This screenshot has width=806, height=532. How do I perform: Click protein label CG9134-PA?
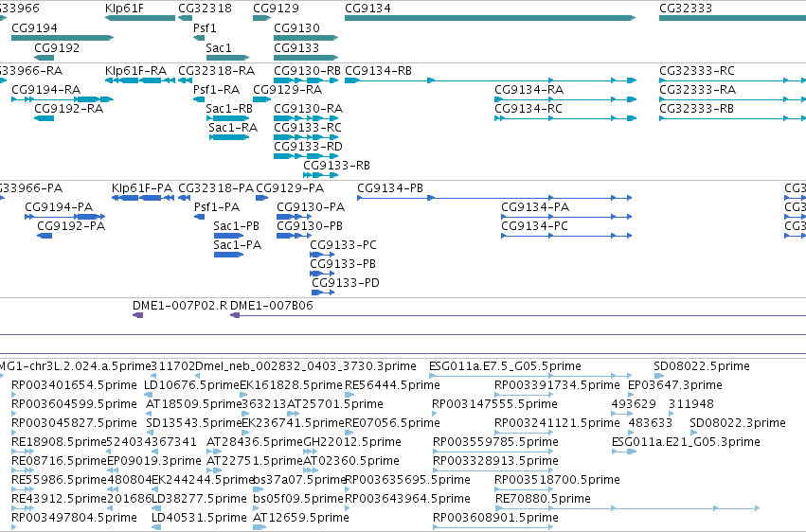(x=534, y=207)
